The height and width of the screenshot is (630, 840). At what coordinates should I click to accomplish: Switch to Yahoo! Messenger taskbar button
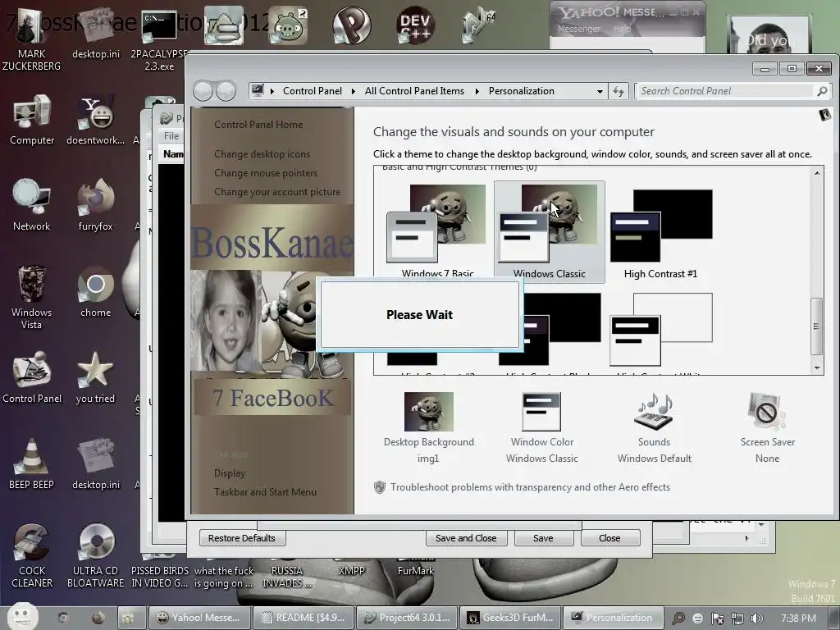point(199,617)
